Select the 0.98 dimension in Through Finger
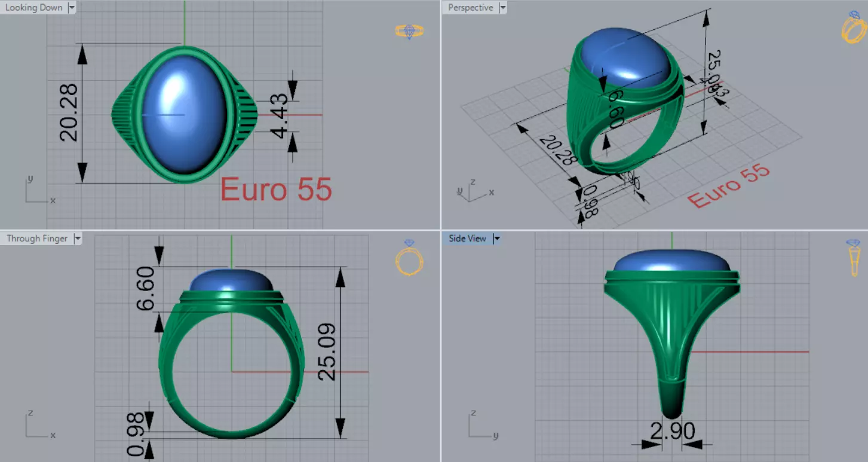Viewport: 868px width, 462px height. 136,433
